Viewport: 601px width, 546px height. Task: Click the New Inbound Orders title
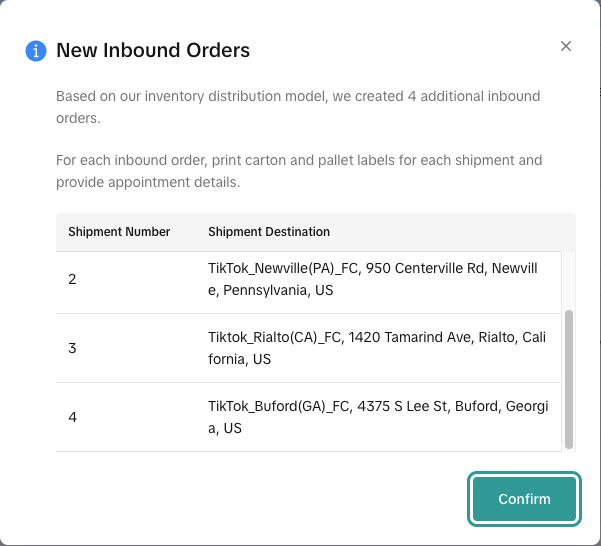pos(153,50)
